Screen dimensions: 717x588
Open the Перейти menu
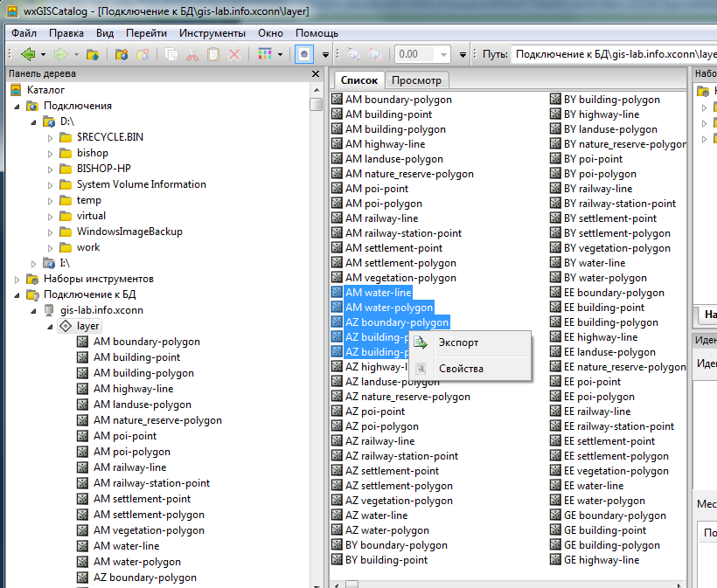[146, 33]
